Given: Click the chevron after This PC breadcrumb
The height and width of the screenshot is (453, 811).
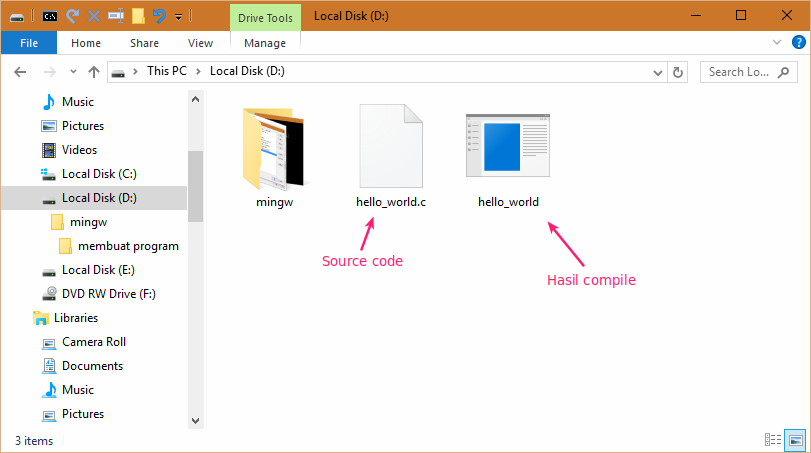Looking at the screenshot, I should click(198, 71).
